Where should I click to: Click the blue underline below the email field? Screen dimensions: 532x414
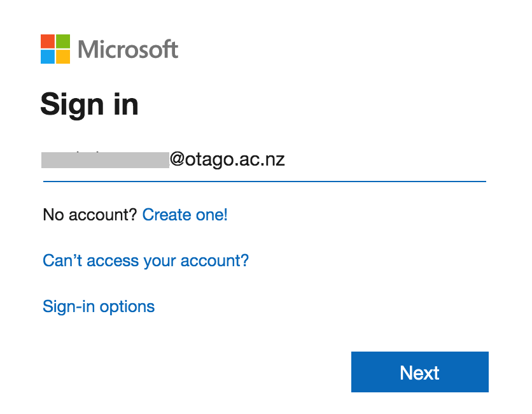[x=264, y=182]
